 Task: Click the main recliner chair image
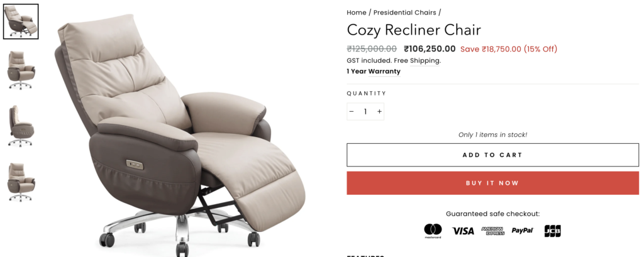(180, 131)
